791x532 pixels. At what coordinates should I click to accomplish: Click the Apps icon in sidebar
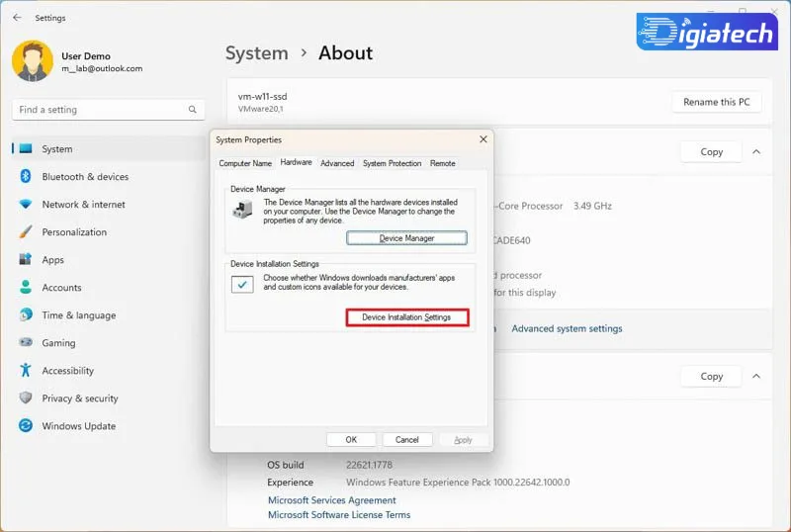tap(26, 259)
